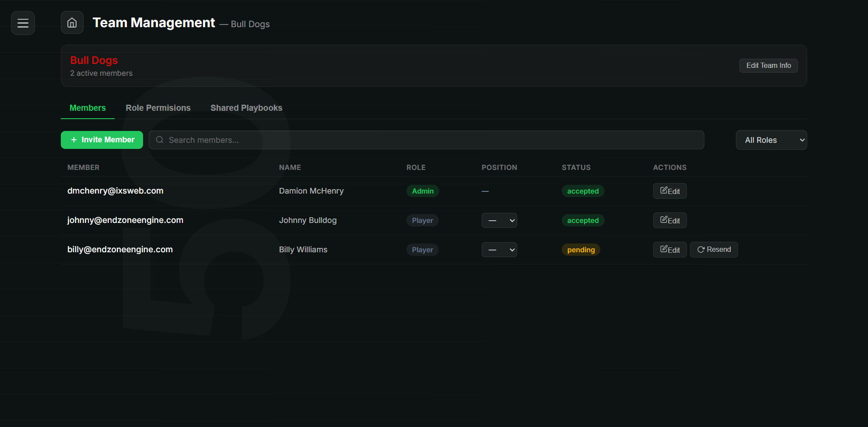Click the Resend refresh icon for Billy

[x=701, y=250]
